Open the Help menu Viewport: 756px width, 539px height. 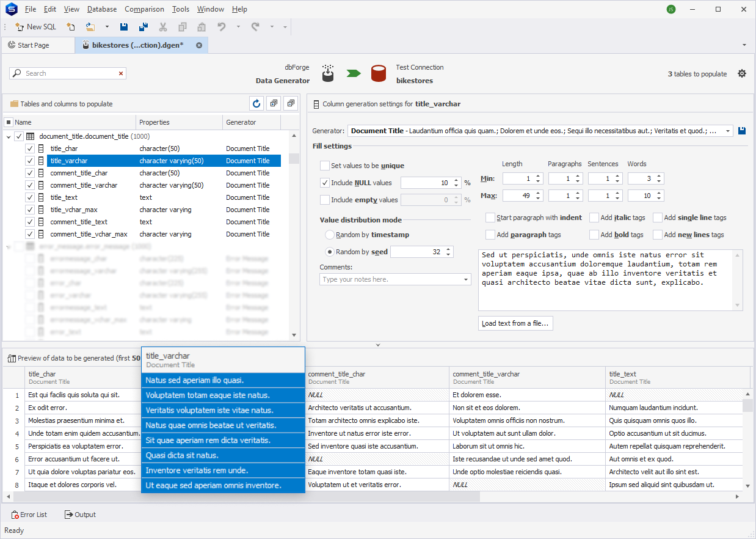(239, 9)
